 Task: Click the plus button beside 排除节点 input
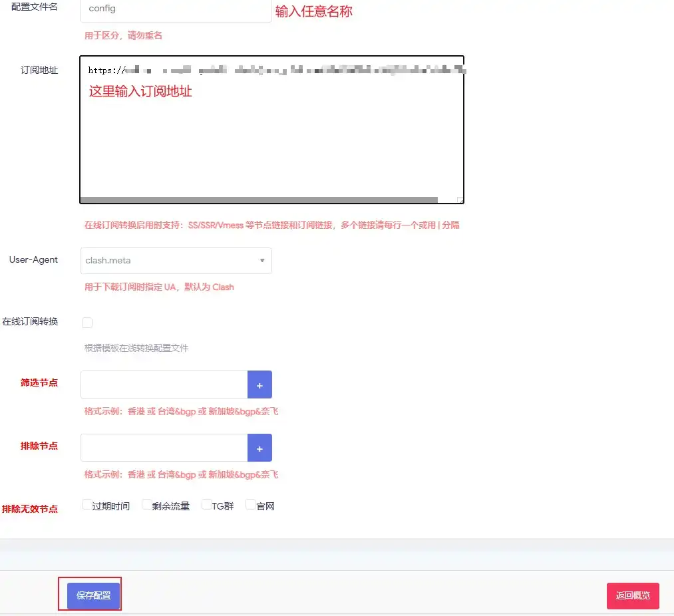pos(259,448)
